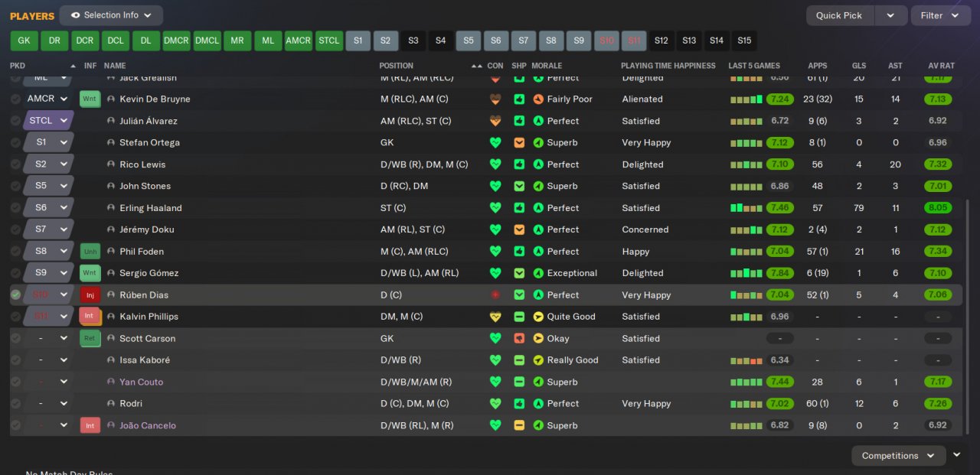Select the DMCR position button
Screen dimensions: 980x475
pyautogui.click(x=176, y=41)
